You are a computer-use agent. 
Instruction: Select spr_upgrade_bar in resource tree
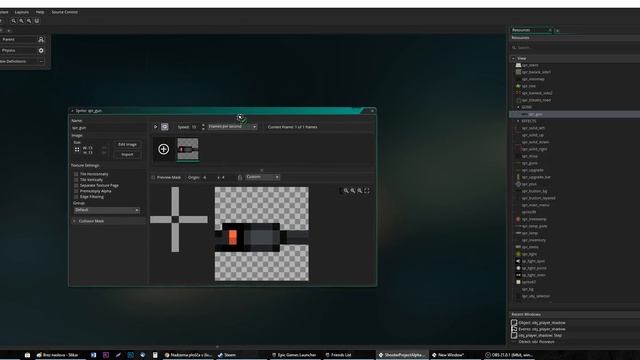[x=536, y=177]
